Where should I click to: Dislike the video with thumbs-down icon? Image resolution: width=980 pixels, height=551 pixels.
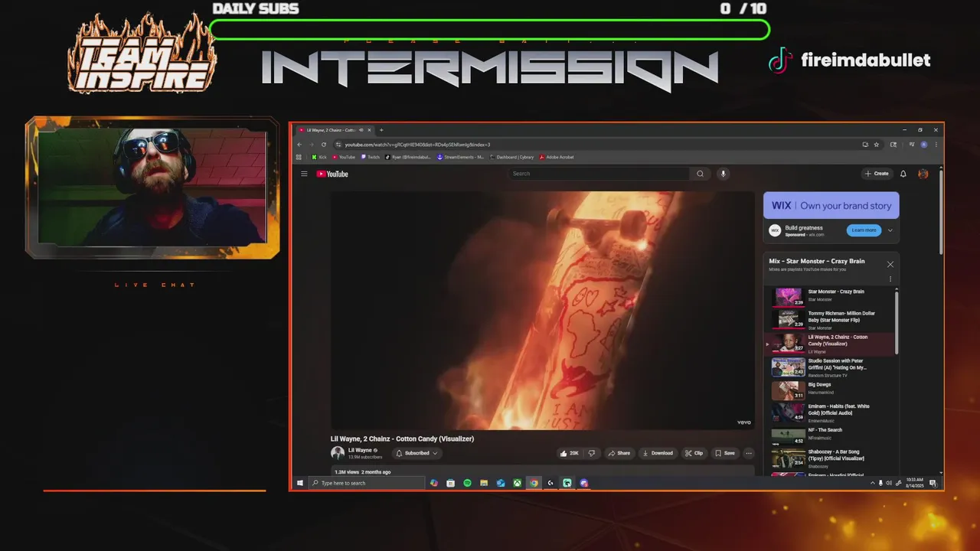tap(592, 453)
